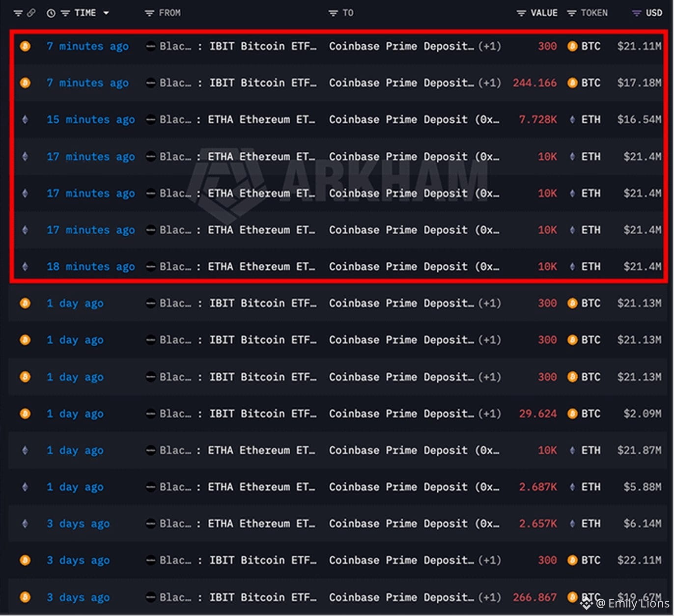
Task: Open the IBIT Bitcoin ETF sender in the $17.18M row
Action: [x=263, y=83]
